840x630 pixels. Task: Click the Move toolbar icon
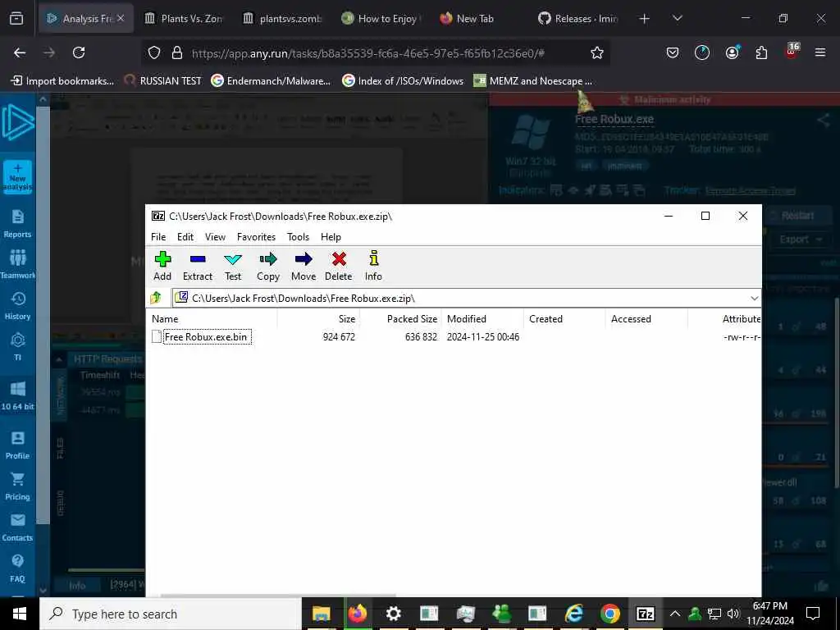[x=304, y=266]
